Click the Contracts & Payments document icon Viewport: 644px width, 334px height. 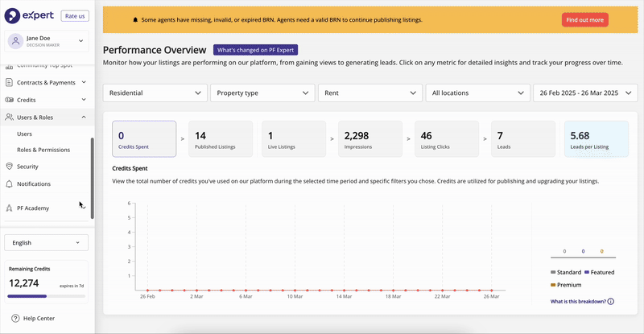[x=9, y=82]
